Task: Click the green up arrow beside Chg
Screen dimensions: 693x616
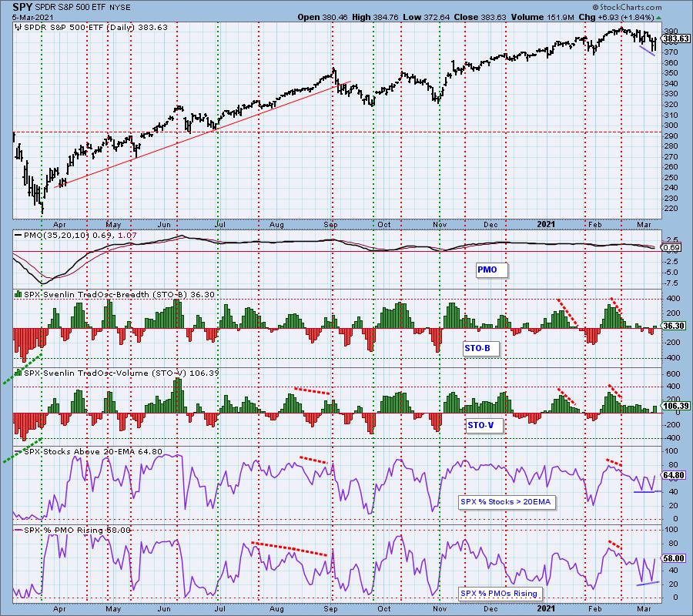Action: pos(658,18)
